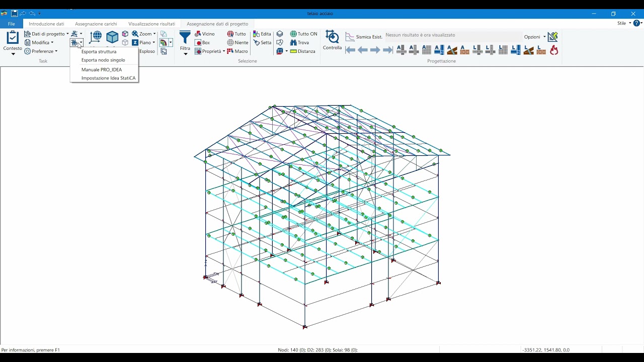Click the fire verification flame icon

[x=554, y=50]
